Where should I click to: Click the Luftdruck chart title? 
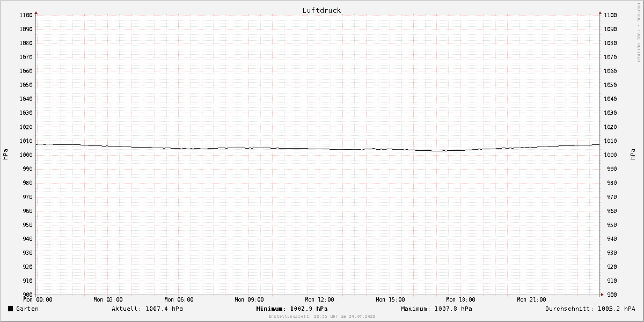[x=321, y=10]
